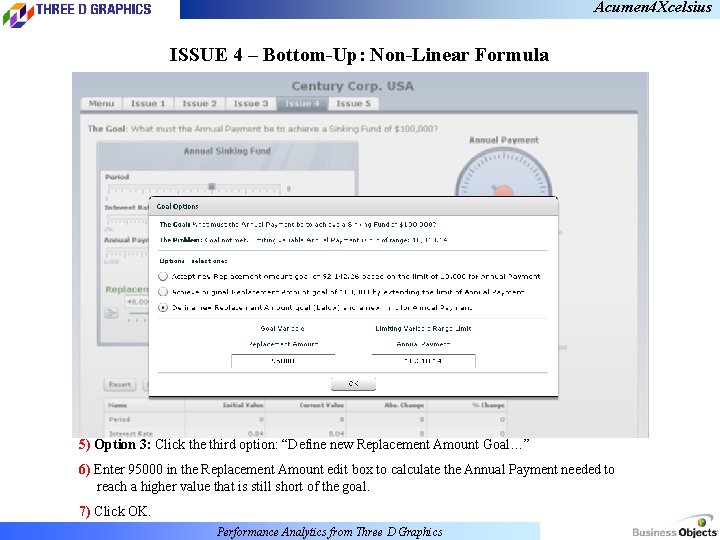Click the 'Acumen4Xcelsius' header text
Image resolution: width=720 pixels, height=540 pixels.
coord(652,8)
